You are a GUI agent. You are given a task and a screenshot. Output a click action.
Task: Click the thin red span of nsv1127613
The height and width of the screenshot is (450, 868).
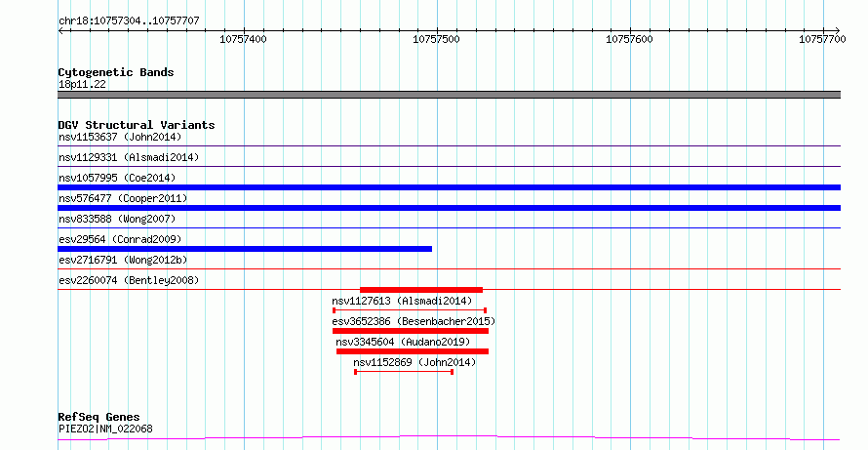pos(410,310)
